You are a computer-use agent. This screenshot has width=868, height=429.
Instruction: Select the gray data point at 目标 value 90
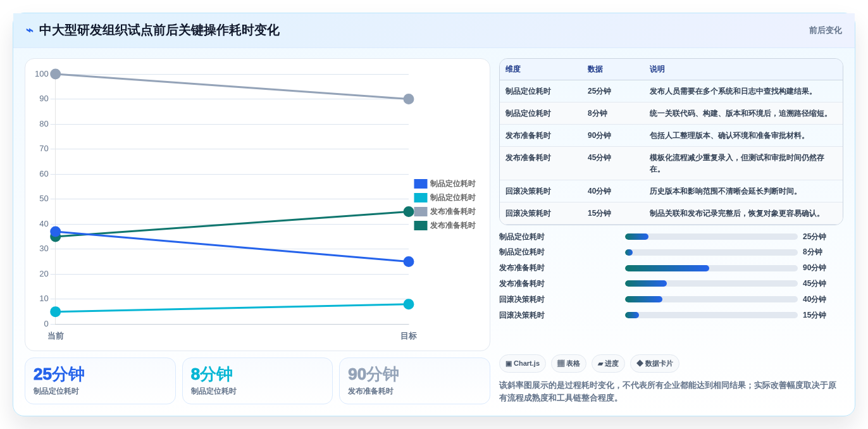(409, 99)
